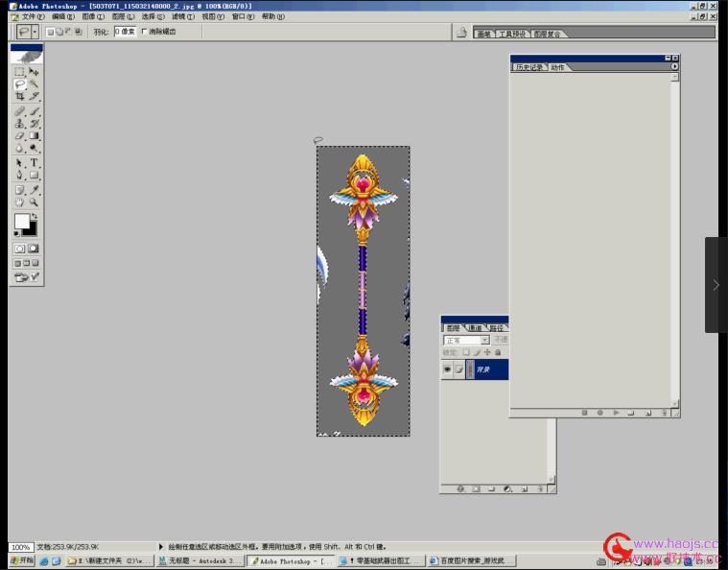Select the Blur tool
Image resolution: width=728 pixels, height=570 pixels.
19,148
